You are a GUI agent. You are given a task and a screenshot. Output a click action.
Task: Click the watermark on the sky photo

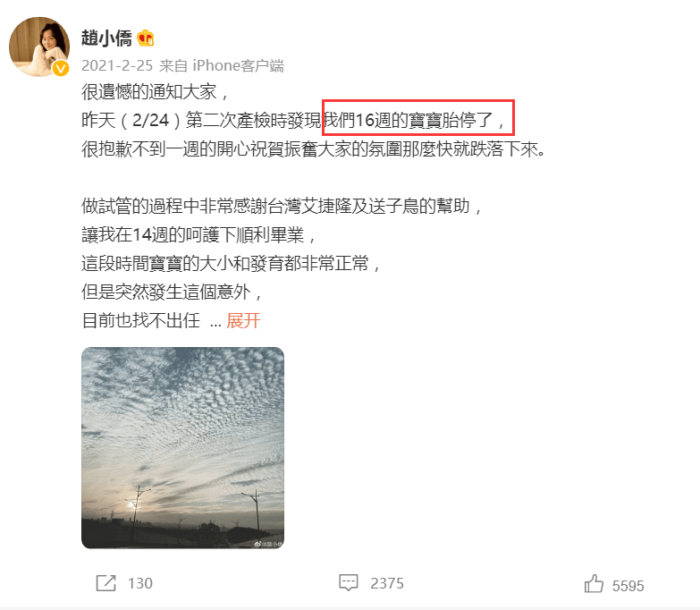[x=268, y=544]
